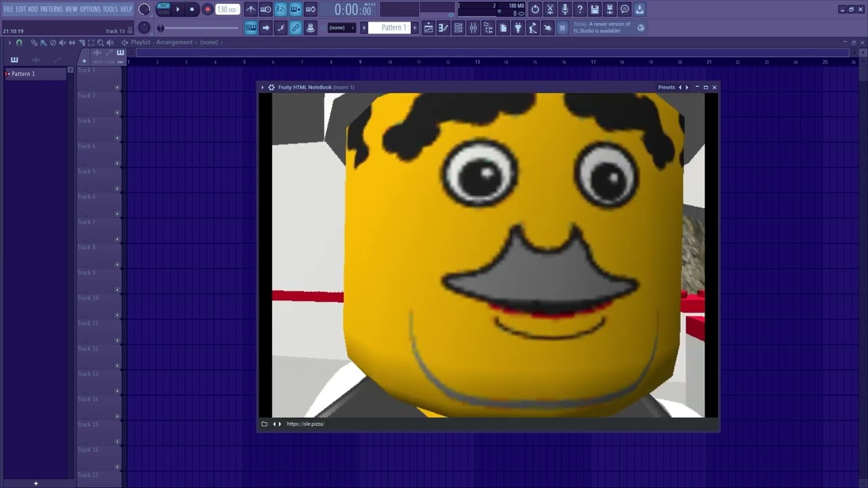Click the https://isle.pizza/ URL field
The height and width of the screenshot is (488, 868).
[305, 424]
